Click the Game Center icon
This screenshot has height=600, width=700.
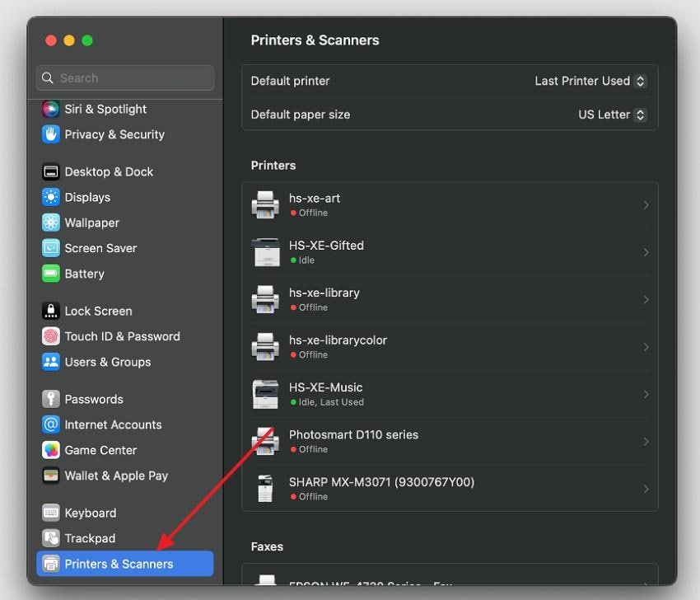click(50, 450)
